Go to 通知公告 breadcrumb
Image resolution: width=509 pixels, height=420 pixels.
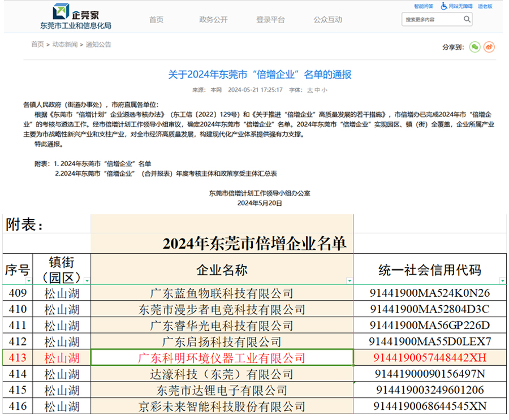(x=98, y=45)
